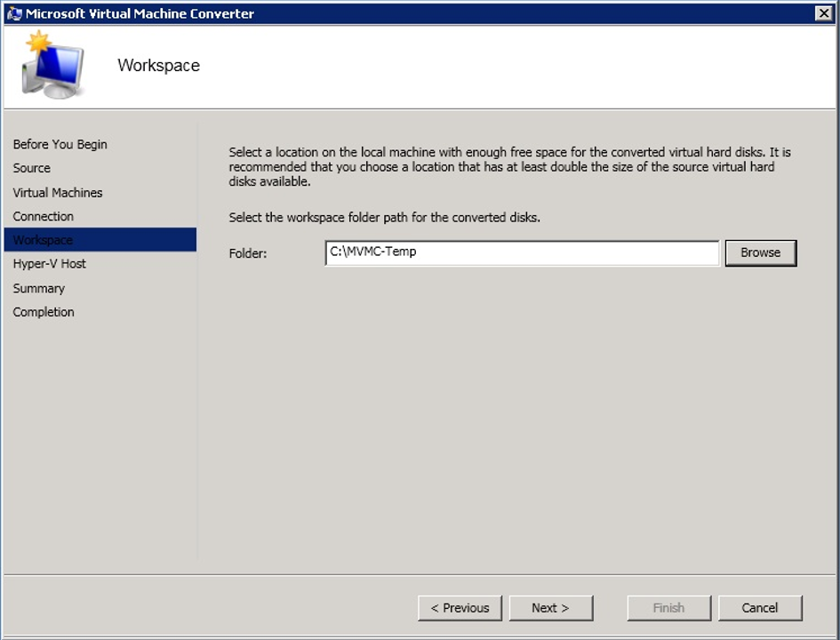840x640 pixels.
Task: Click the wizard computer icon in header
Action: coord(52,66)
